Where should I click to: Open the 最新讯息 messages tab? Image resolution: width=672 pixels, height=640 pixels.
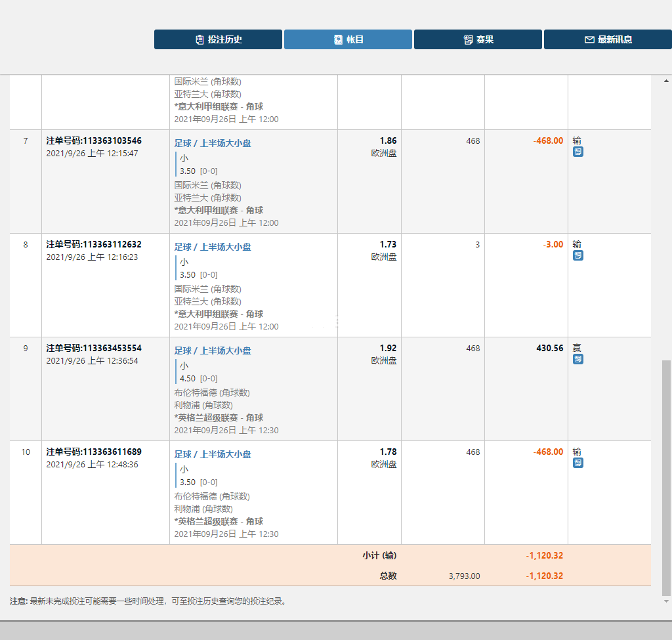click(608, 39)
